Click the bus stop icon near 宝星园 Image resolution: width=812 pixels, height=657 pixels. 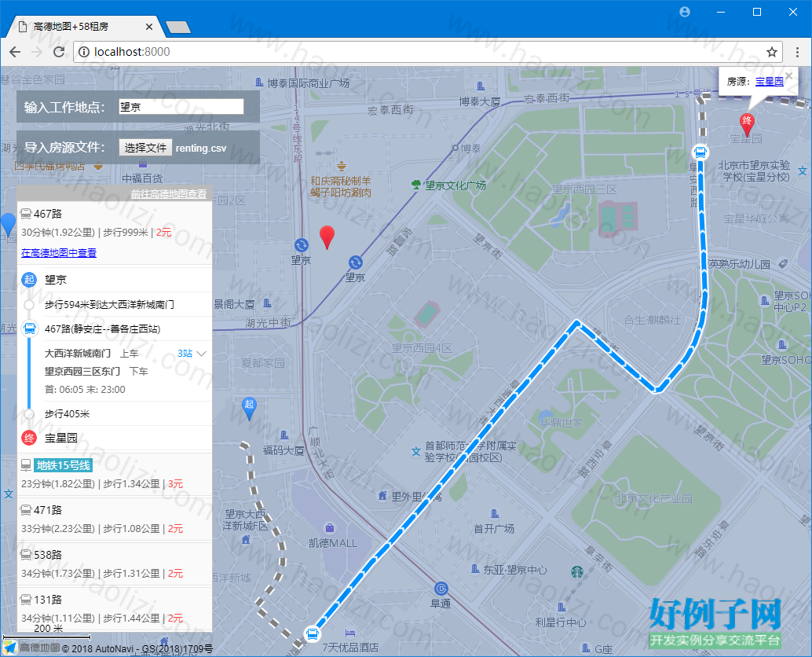(700, 152)
